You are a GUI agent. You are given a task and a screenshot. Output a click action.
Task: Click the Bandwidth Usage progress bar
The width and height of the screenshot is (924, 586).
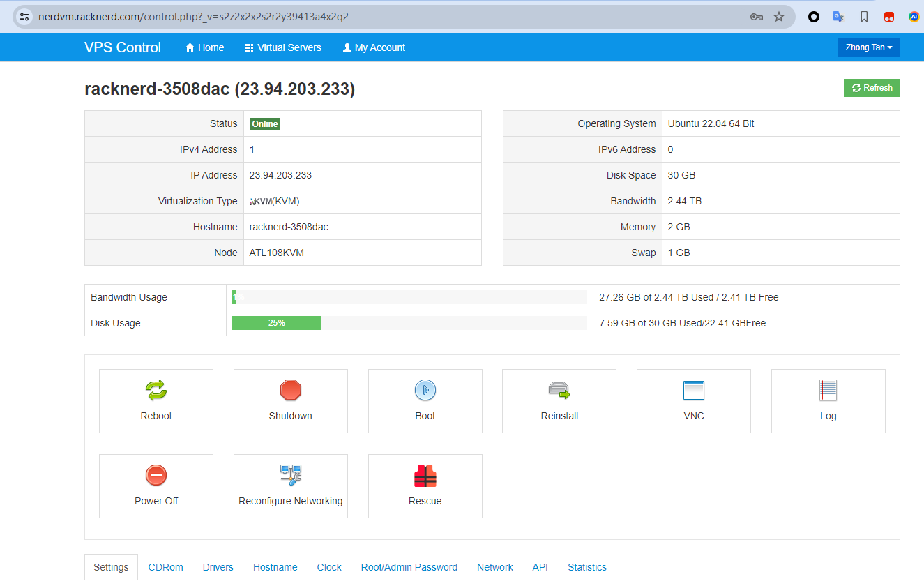(409, 297)
